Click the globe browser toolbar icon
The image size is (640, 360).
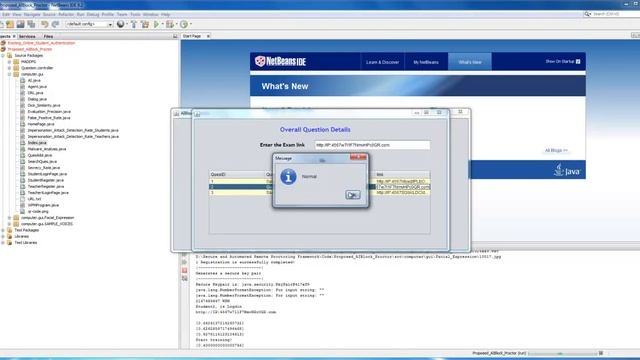(x=120, y=24)
